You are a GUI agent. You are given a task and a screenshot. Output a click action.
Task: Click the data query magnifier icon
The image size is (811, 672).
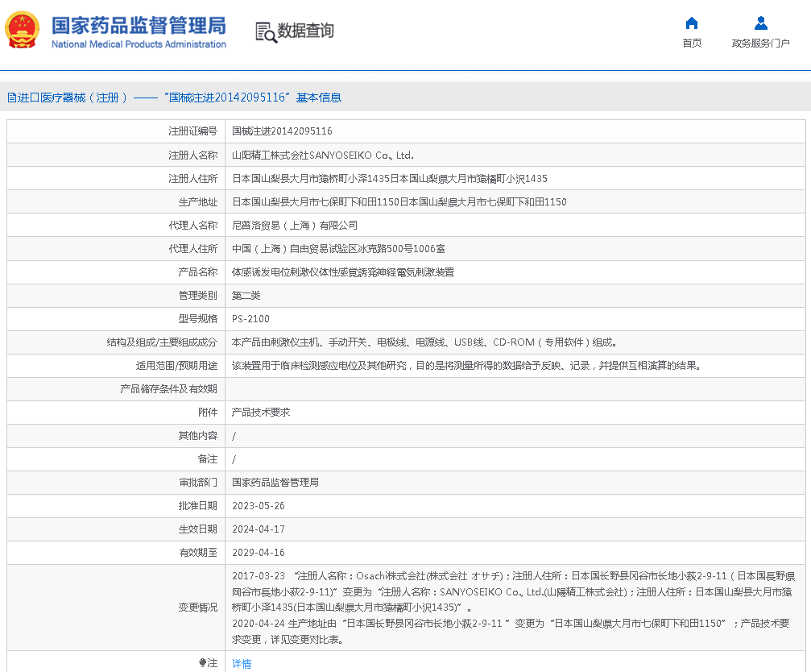(x=265, y=31)
